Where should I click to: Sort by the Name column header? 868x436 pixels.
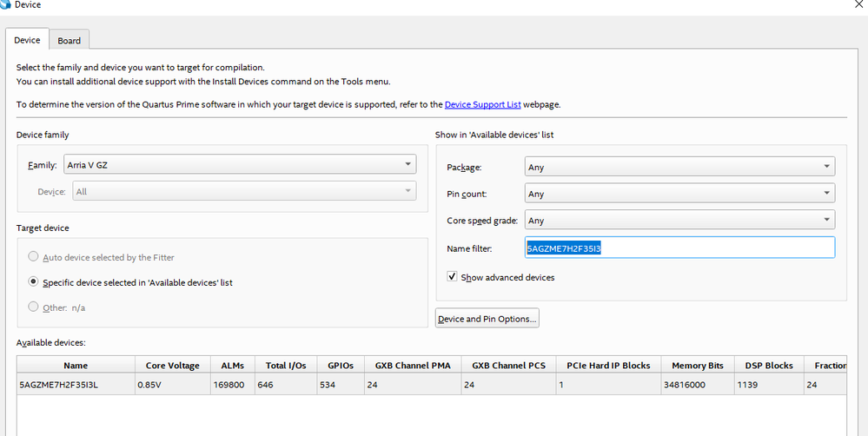point(76,366)
